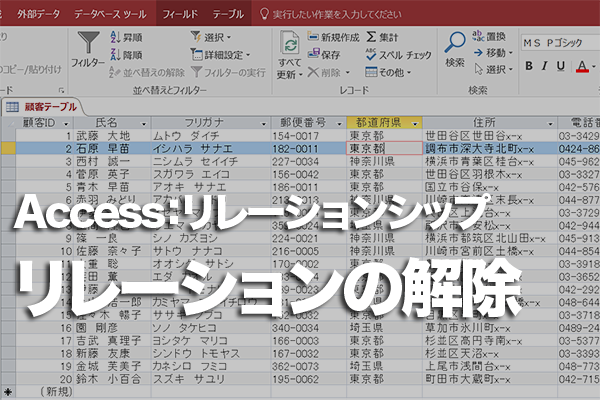The height and width of the screenshot is (400, 600).
Task: Open the 選択 filter dropdown
Action: point(211,37)
